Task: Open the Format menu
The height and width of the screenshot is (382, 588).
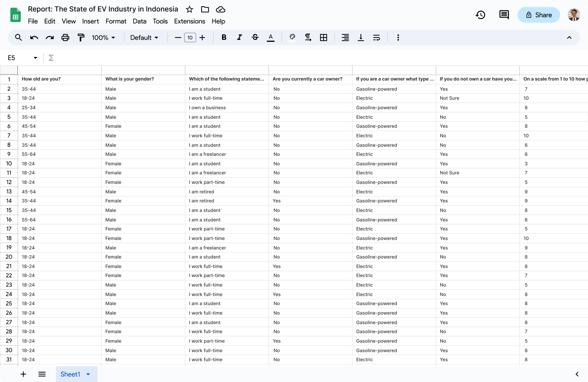Action: point(116,21)
